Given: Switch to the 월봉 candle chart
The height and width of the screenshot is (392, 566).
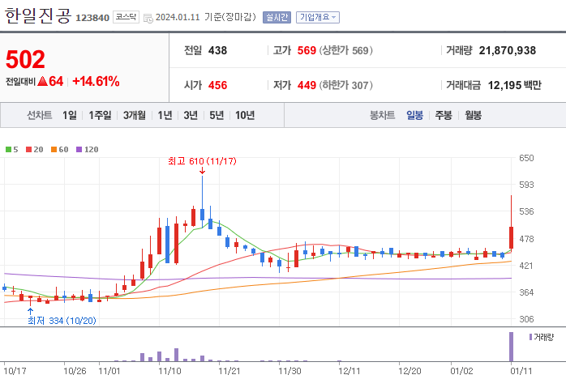Looking at the screenshot, I should click(x=474, y=115).
